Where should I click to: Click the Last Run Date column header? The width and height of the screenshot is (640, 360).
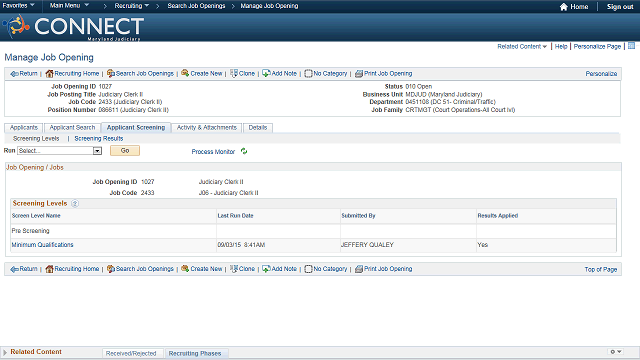pyautogui.click(x=236, y=216)
